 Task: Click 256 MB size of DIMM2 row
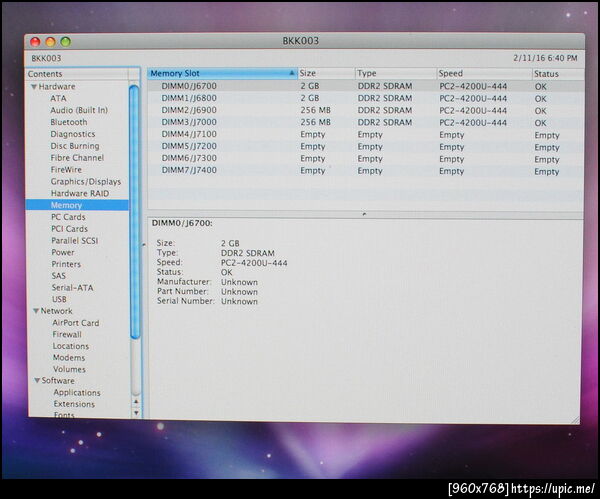pyautogui.click(x=315, y=110)
